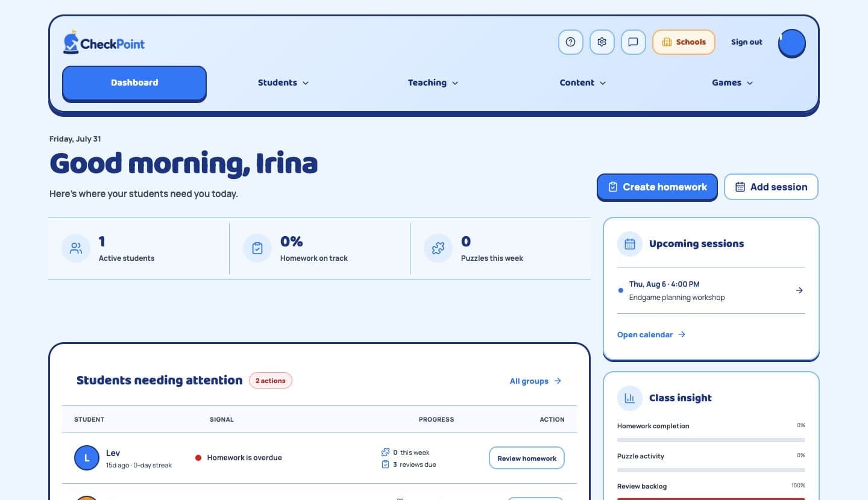Click the Puzzles this week label
Image resolution: width=868 pixels, height=500 pixels.
(492, 258)
